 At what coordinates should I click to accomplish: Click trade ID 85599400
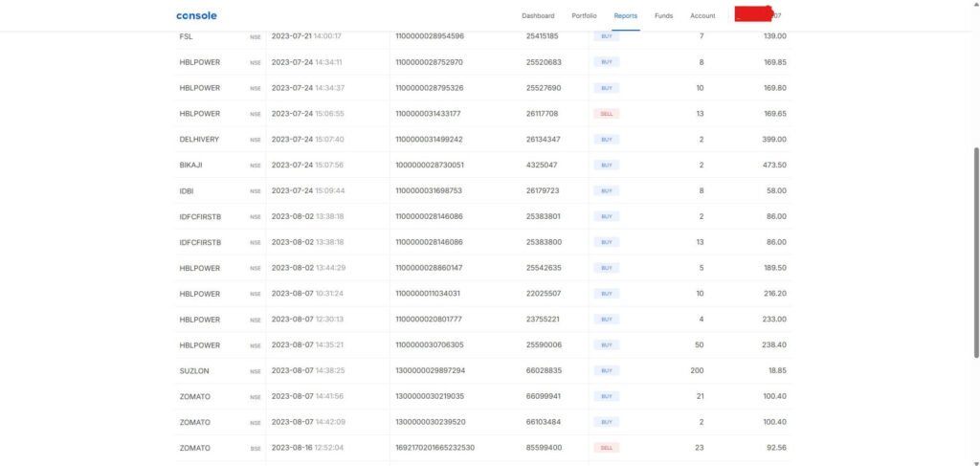[544, 448]
